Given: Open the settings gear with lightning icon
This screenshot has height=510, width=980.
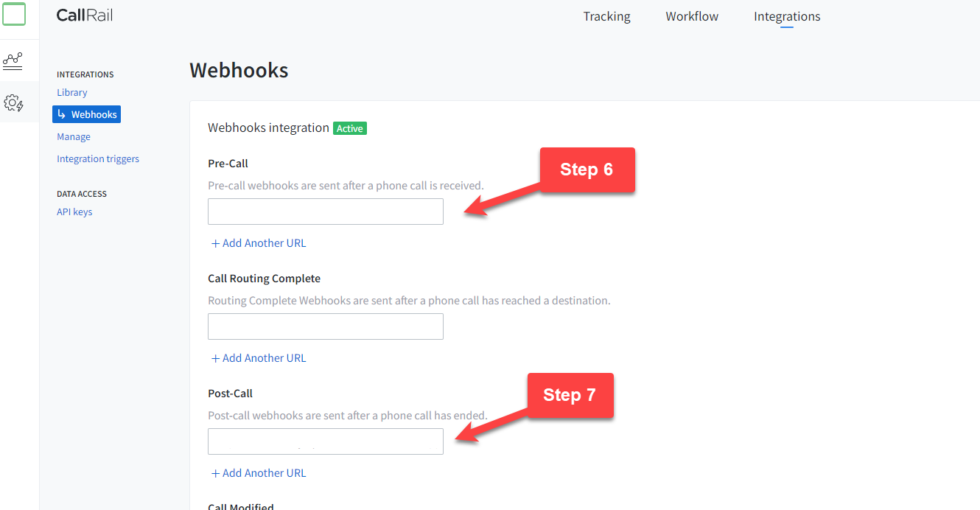Looking at the screenshot, I should point(13,102).
